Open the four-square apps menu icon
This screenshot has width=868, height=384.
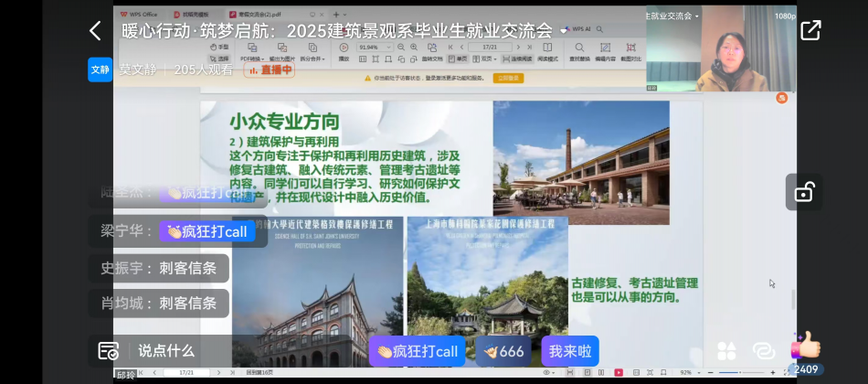[x=727, y=351]
